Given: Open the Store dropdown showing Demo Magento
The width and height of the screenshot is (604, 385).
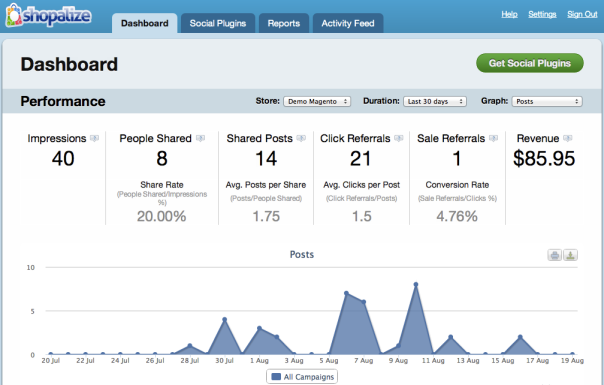Looking at the screenshot, I should pos(317,101).
